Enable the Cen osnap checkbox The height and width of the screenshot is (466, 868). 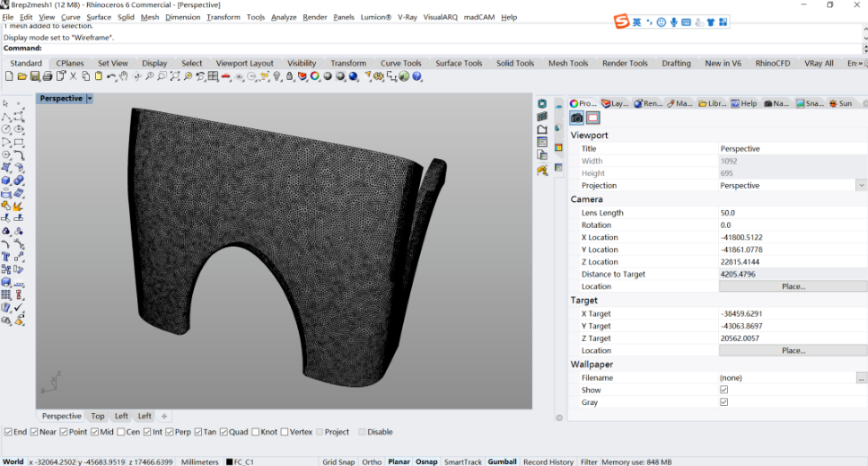click(x=120, y=432)
